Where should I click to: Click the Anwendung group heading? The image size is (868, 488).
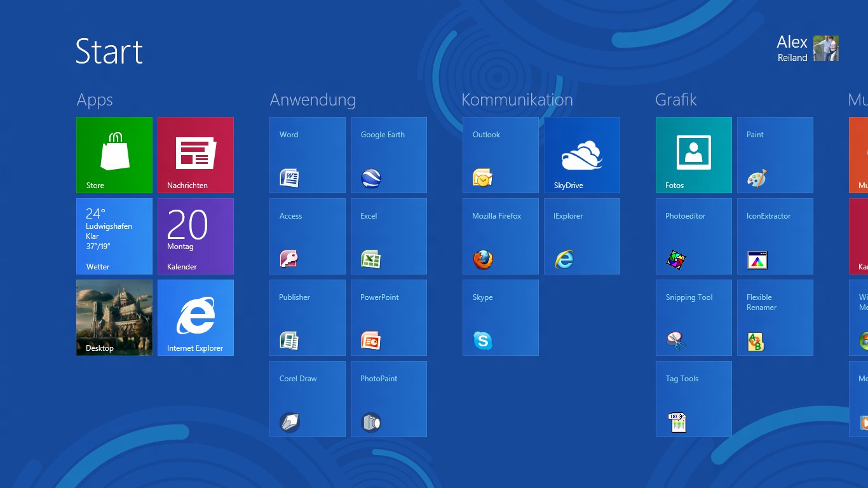pyautogui.click(x=313, y=100)
